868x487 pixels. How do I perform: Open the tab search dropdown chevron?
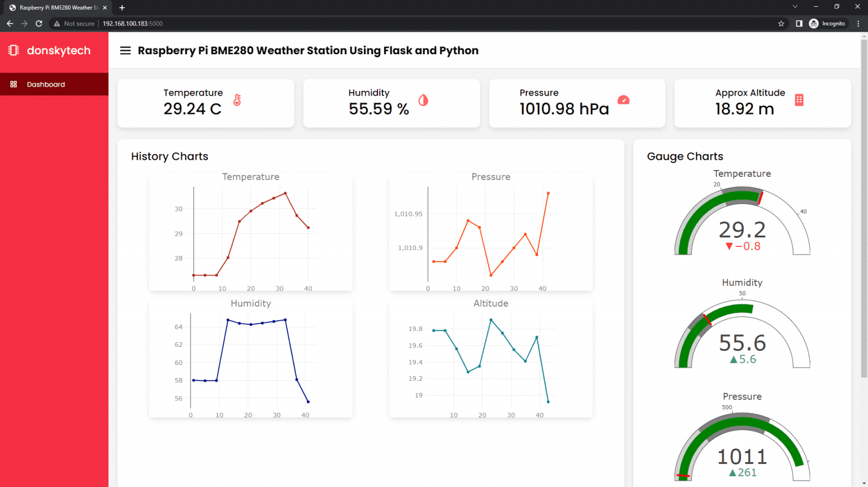pyautogui.click(x=795, y=7)
